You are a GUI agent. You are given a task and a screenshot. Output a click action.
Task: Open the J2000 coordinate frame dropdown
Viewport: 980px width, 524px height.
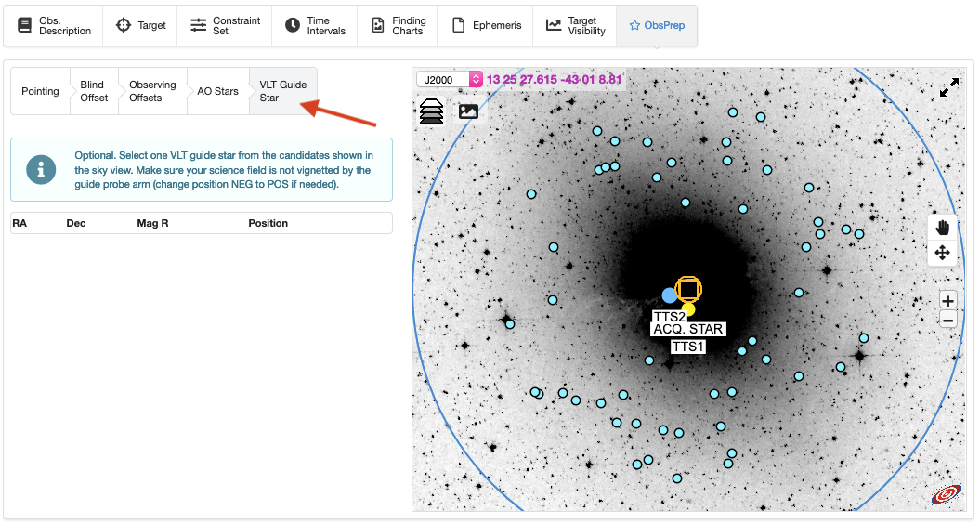pos(450,79)
